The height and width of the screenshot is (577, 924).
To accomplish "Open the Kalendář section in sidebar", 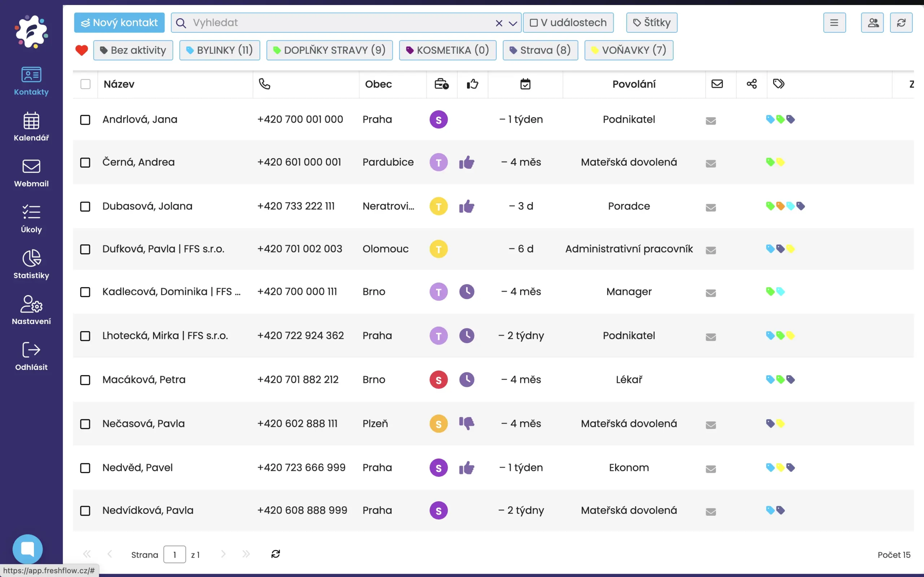I will (31, 127).
